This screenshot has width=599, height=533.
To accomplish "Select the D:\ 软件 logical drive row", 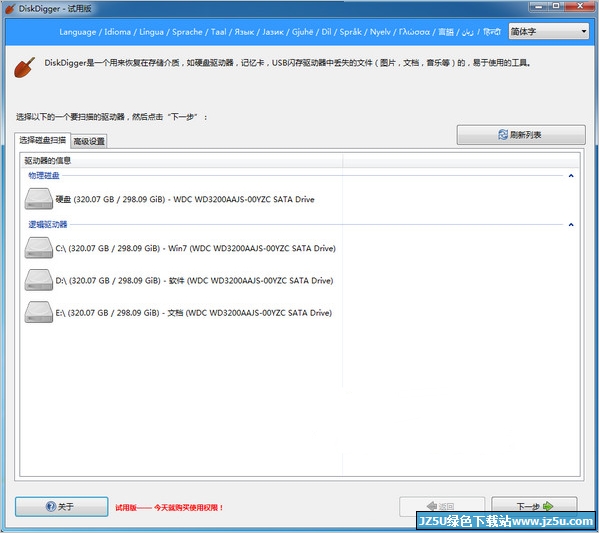I will click(179, 280).
